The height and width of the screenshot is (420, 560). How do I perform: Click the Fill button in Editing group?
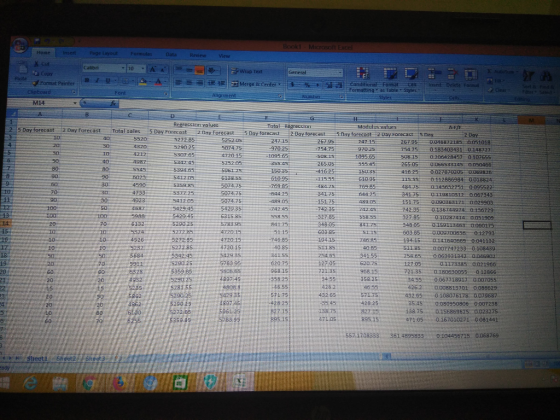(496, 81)
